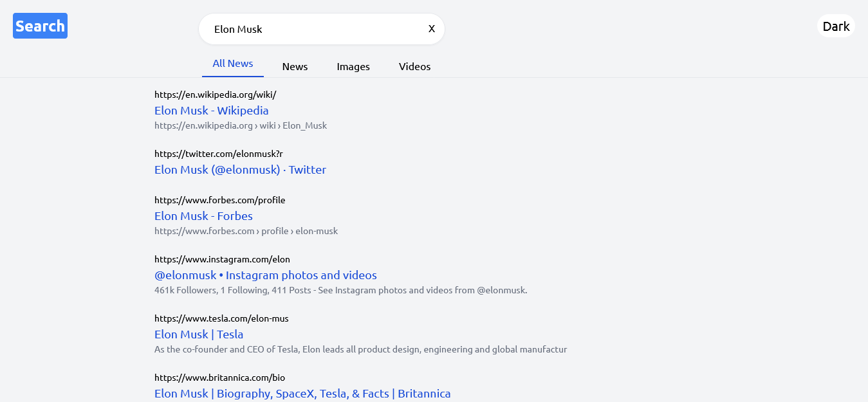This screenshot has height=402, width=868.
Task: Clear the search query with the X
Action: [432, 29]
